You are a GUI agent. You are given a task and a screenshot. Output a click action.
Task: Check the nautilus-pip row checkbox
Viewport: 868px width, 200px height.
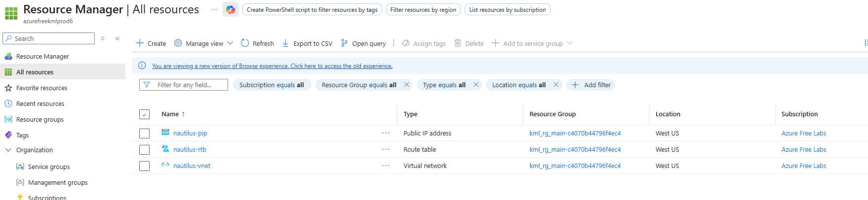144,133
